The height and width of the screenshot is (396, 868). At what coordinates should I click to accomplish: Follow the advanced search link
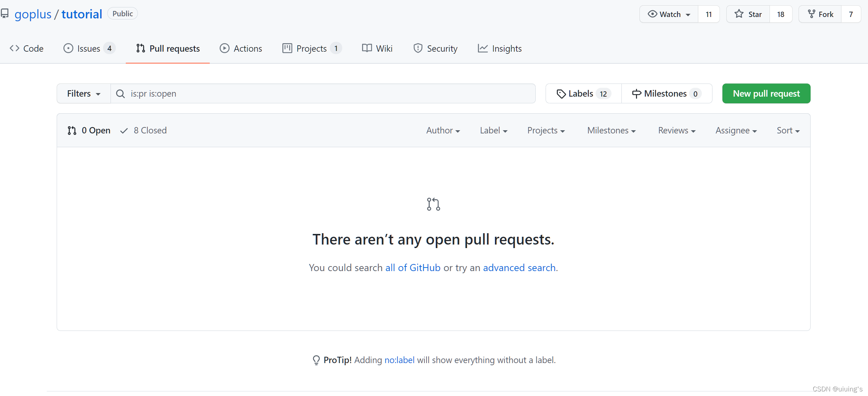[519, 268]
